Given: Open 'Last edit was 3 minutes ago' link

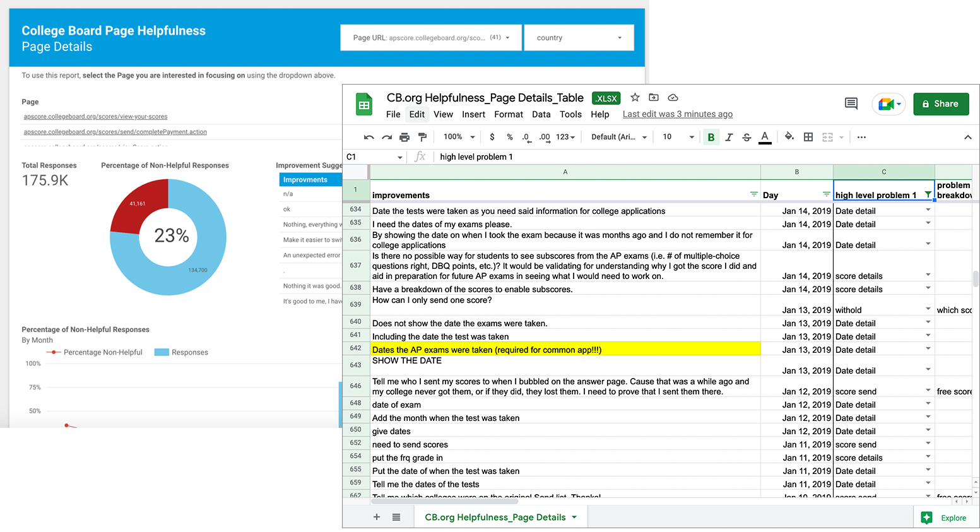Looking at the screenshot, I should click(x=678, y=114).
